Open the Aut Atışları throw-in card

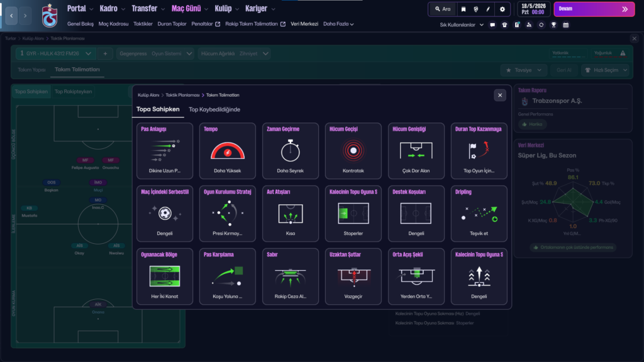[291, 214]
